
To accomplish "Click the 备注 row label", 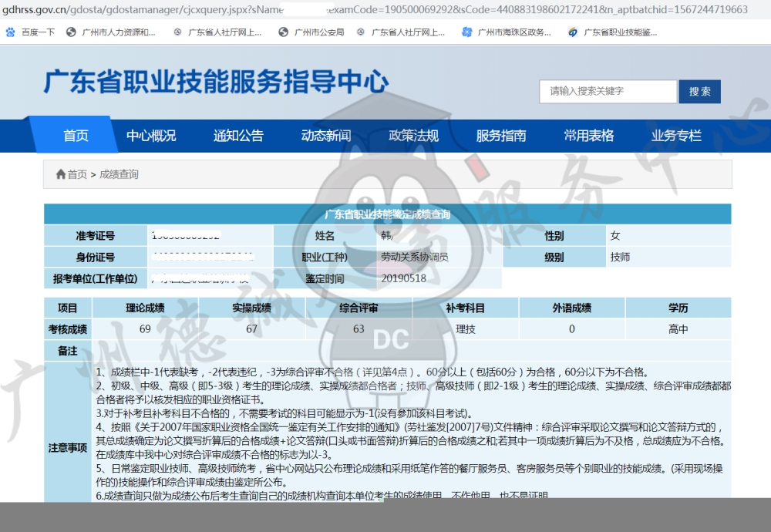I will 67,351.
